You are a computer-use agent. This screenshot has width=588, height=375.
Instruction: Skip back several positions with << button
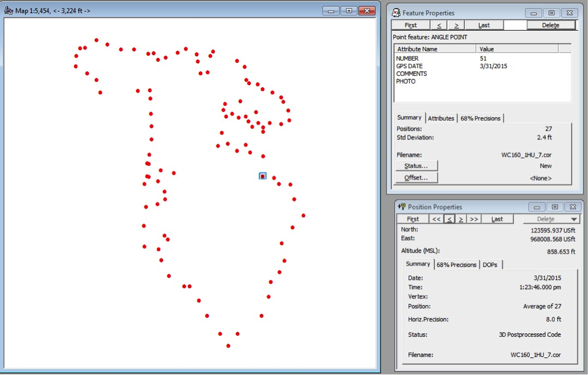437,219
